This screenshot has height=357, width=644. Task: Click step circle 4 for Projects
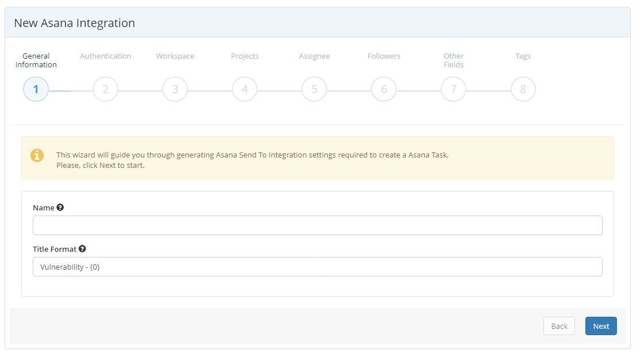[244, 89]
